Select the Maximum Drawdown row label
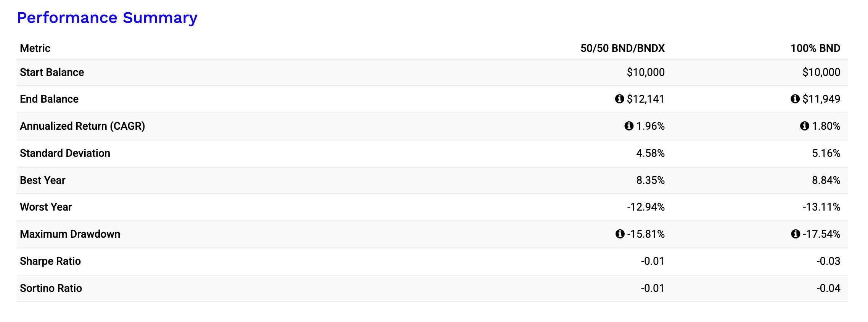 click(x=70, y=234)
